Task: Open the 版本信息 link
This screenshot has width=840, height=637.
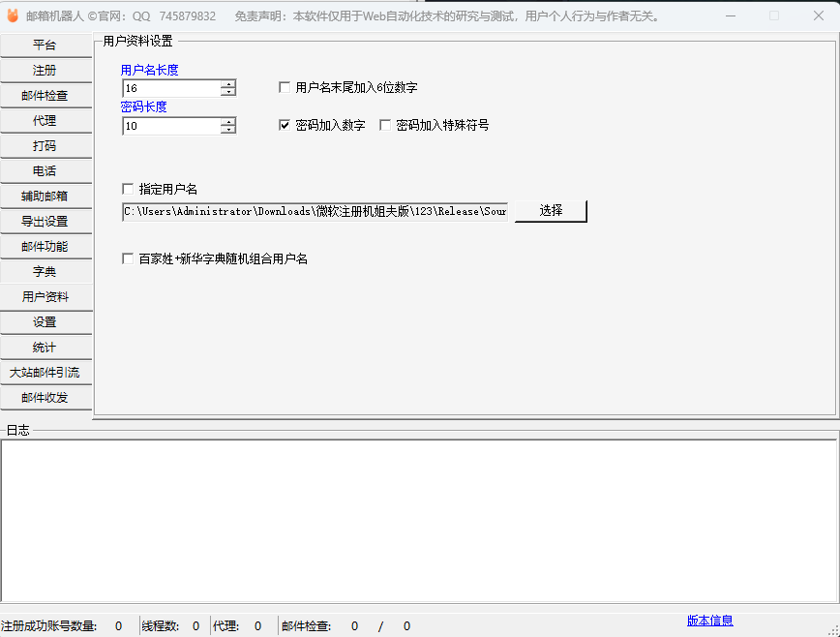Action: pyautogui.click(x=709, y=621)
